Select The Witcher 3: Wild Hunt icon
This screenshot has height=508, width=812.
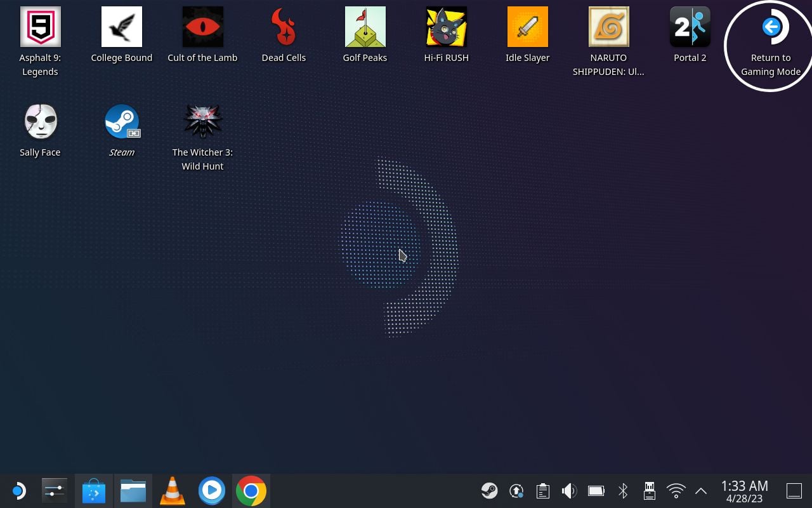[203, 121]
